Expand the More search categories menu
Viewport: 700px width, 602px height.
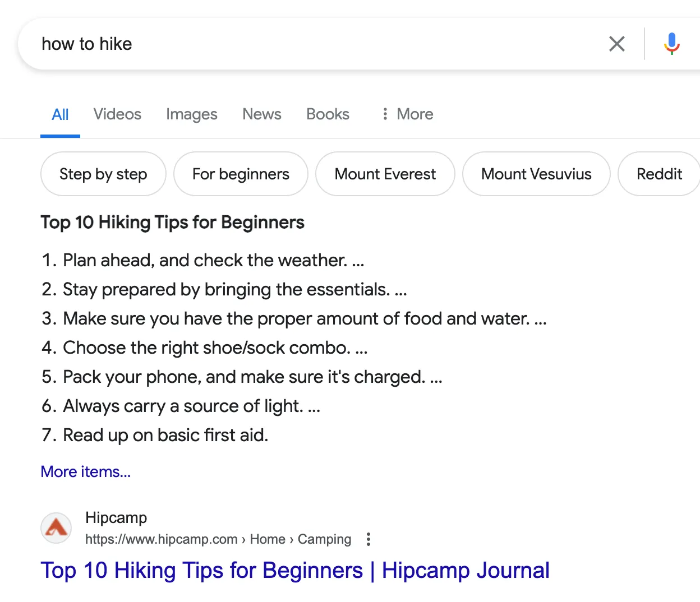coord(407,114)
